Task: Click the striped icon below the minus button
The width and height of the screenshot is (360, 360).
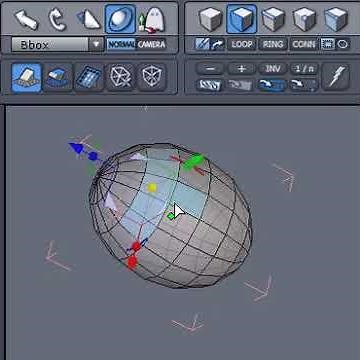Action: [210, 85]
